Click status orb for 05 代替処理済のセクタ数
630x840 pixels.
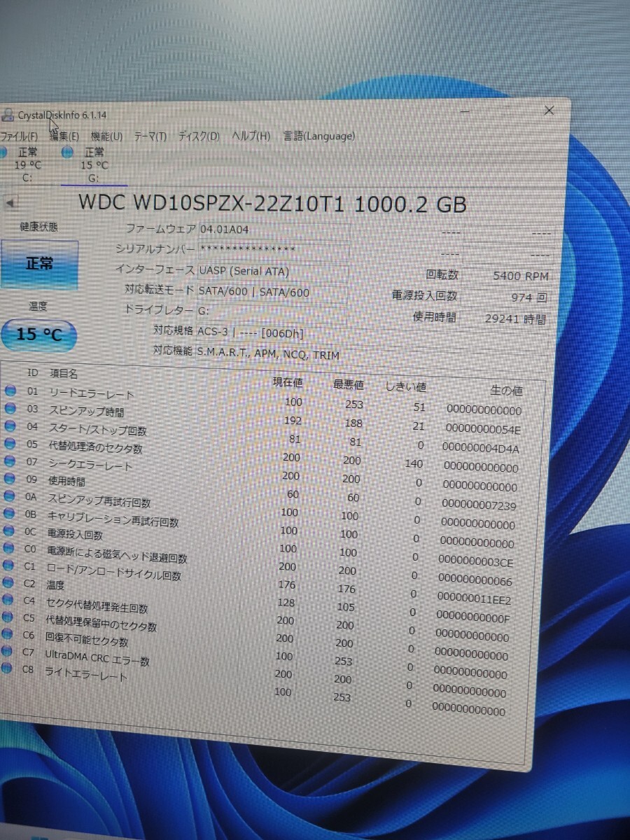coord(10,443)
